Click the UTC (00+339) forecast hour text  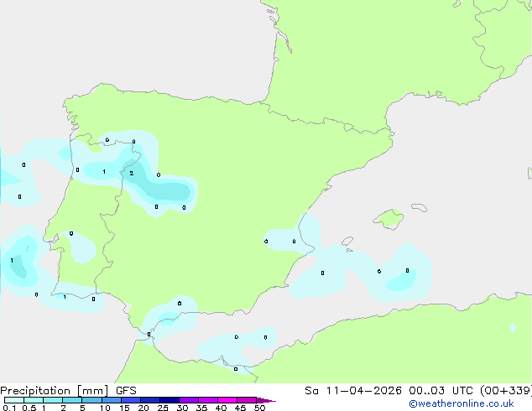pos(492,391)
